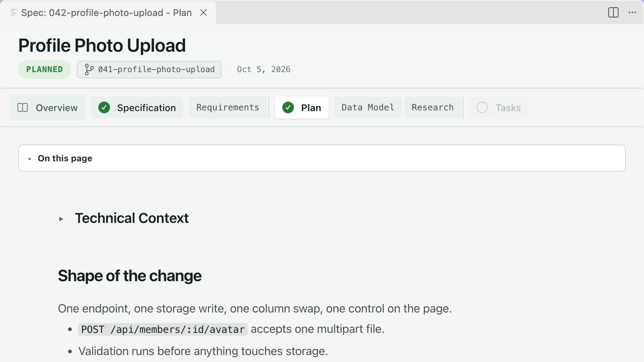Switch to the Research tab
Image resolution: width=644 pixels, height=362 pixels.
point(433,107)
